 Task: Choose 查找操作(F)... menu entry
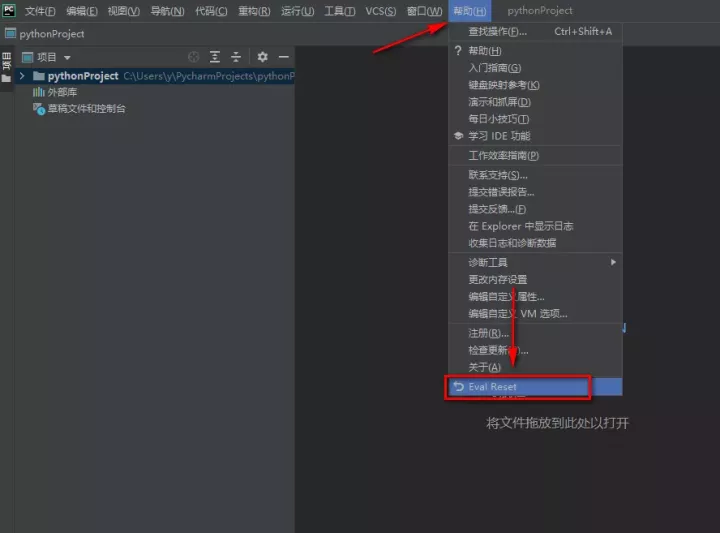coord(498,32)
